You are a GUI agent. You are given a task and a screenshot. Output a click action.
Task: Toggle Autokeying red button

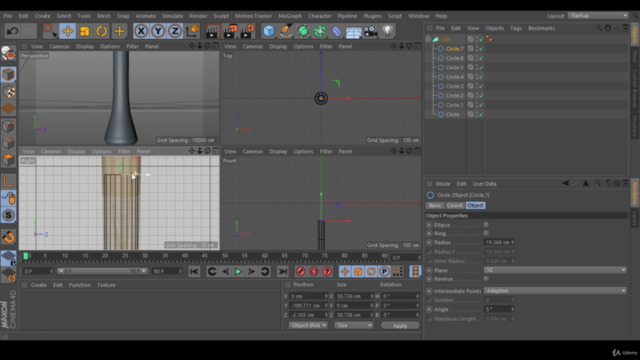click(313, 271)
